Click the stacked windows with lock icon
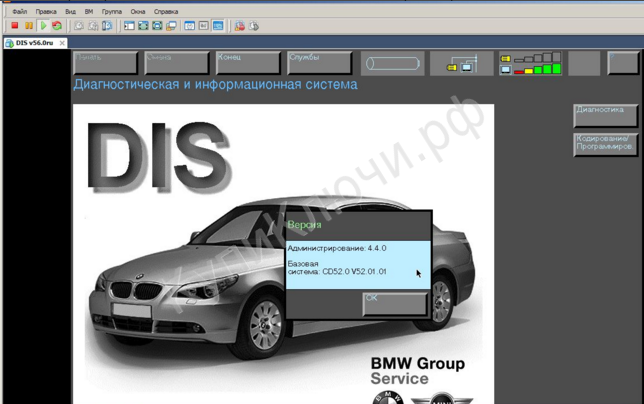This screenshot has height=404, width=644. click(x=171, y=26)
